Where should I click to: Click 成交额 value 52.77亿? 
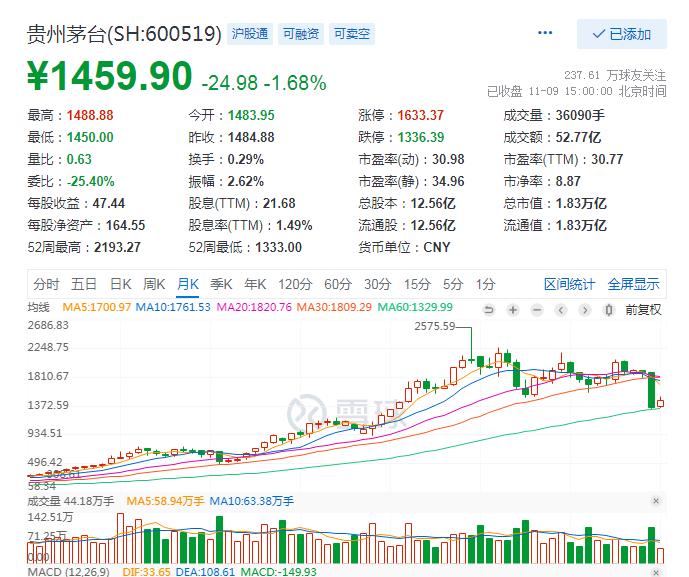coord(578,138)
